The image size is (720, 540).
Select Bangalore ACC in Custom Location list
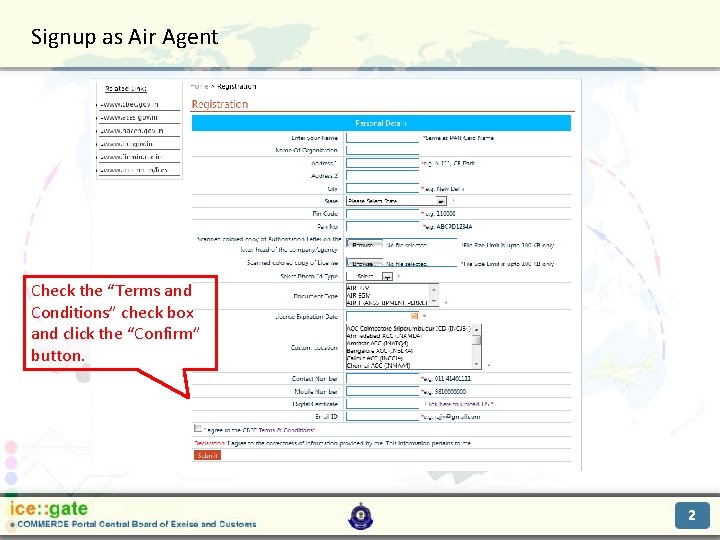(x=380, y=351)
